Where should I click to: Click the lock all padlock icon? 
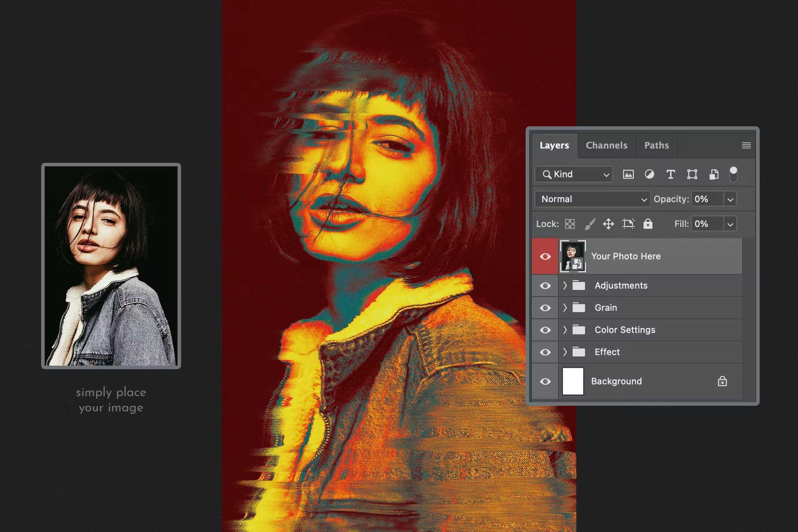pos(648,224)
